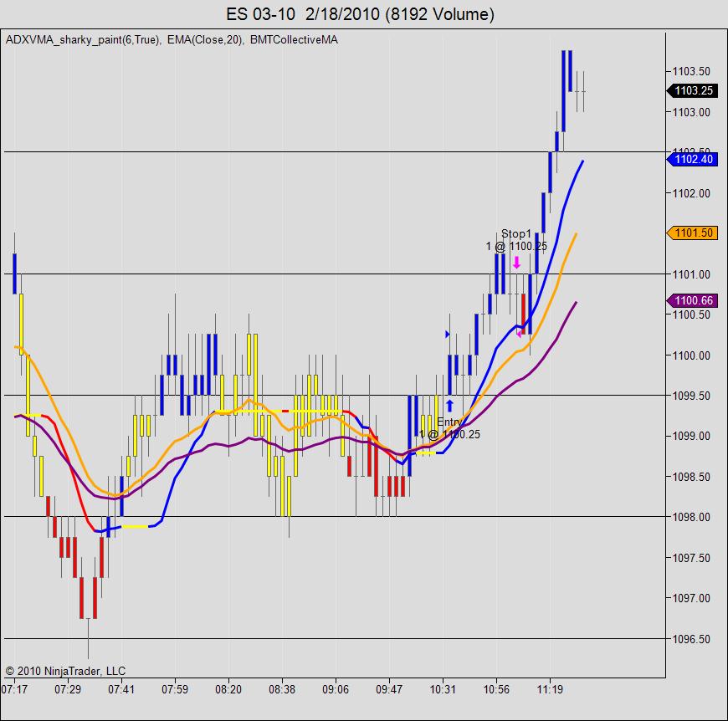Click the 1097.50 price axis label
This screenshot has height=721, width=728.
691,558
